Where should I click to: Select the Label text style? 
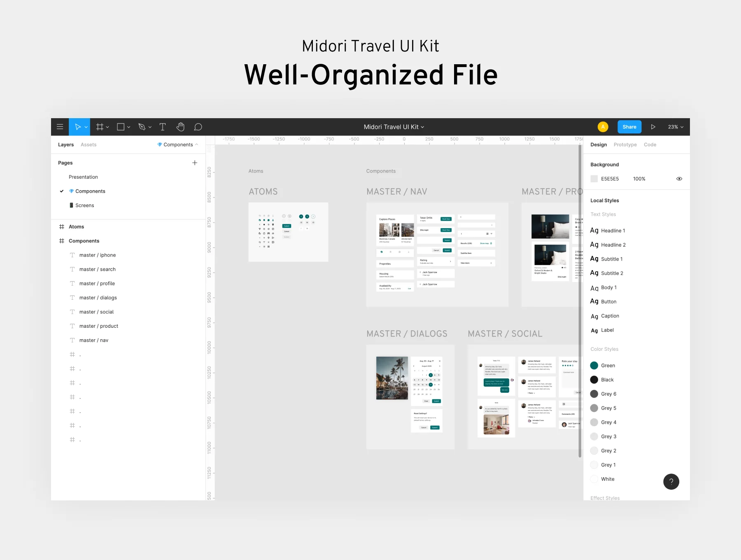click(x=602, y=330)
